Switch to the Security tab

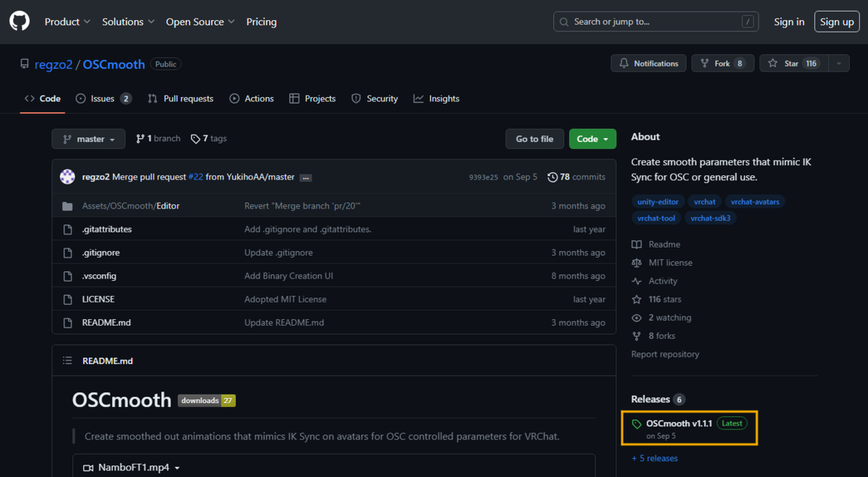(x=375, y=98)
